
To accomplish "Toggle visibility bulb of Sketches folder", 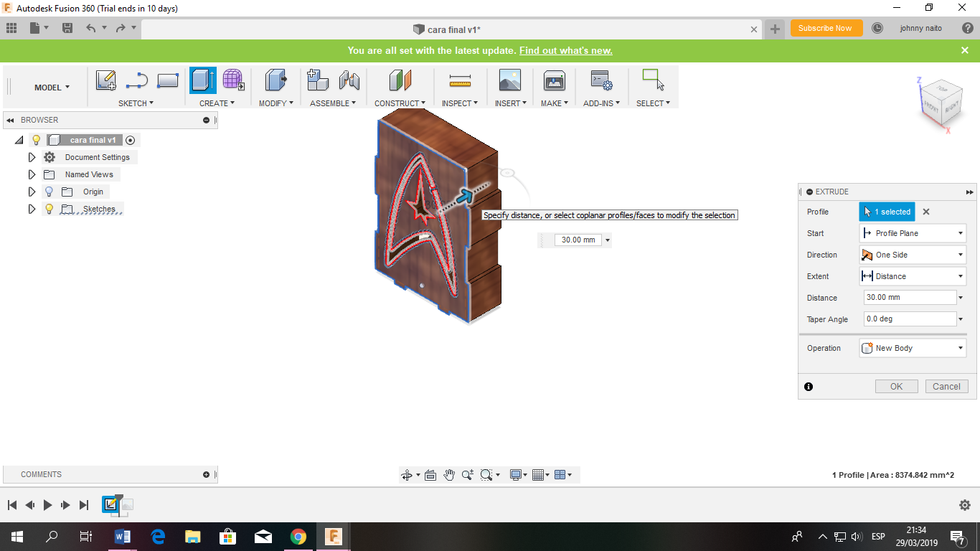I will (49, 209).
